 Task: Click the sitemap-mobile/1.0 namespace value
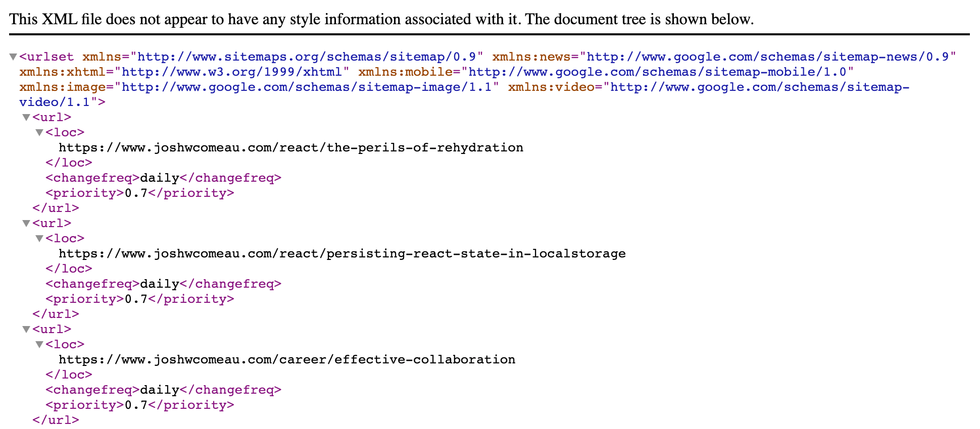pyautogui.click(x=657, y=72)
